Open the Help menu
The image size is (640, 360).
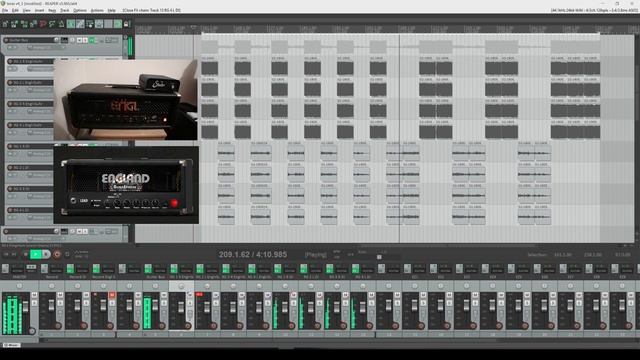(111, 10)
